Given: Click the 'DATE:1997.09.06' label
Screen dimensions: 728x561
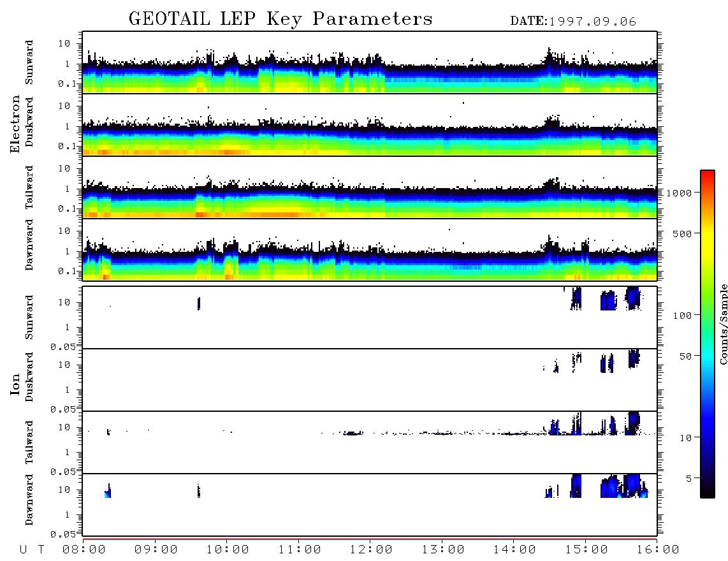Looking at the screenshot, I should tap(573, 22).
